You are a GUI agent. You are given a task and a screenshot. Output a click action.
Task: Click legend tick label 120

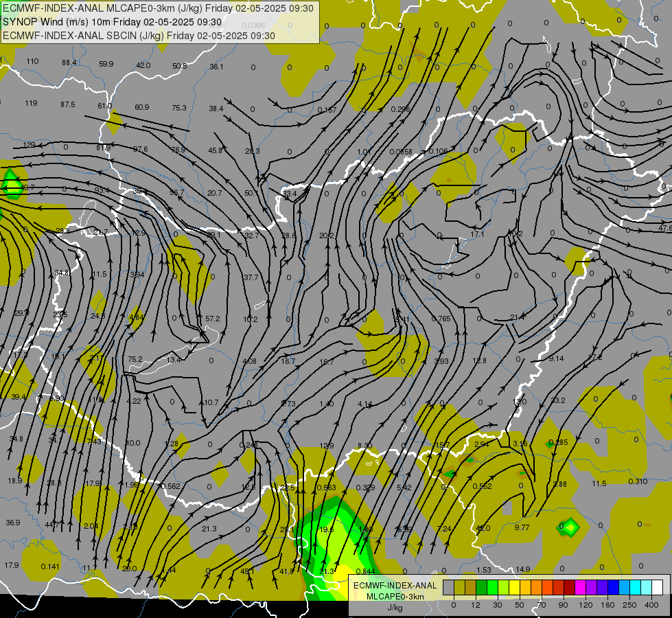(586, 605)
